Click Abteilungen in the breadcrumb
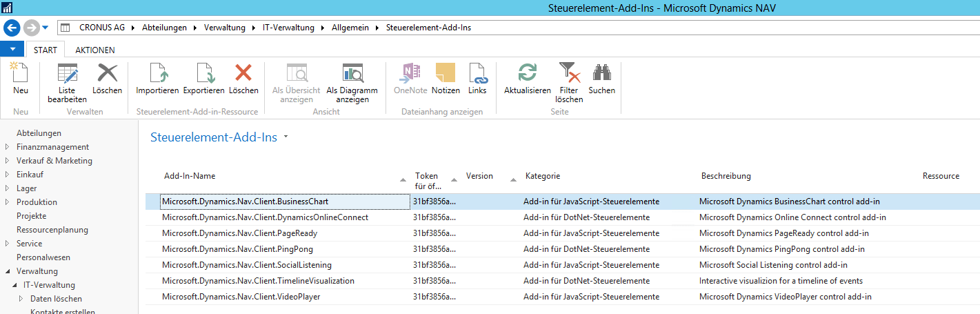Screen dimensions: 980x314 164,28
